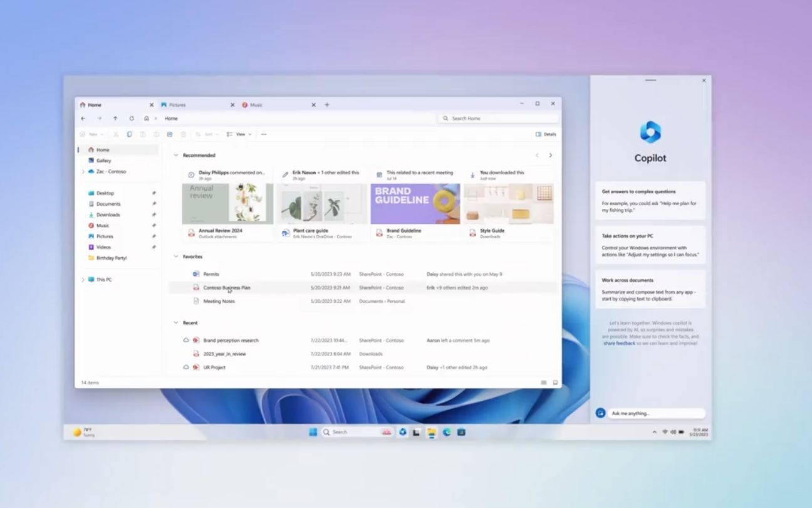Click the Delete trash icon
Viewport: 812px width, 508px height.
tap(184, 134)
